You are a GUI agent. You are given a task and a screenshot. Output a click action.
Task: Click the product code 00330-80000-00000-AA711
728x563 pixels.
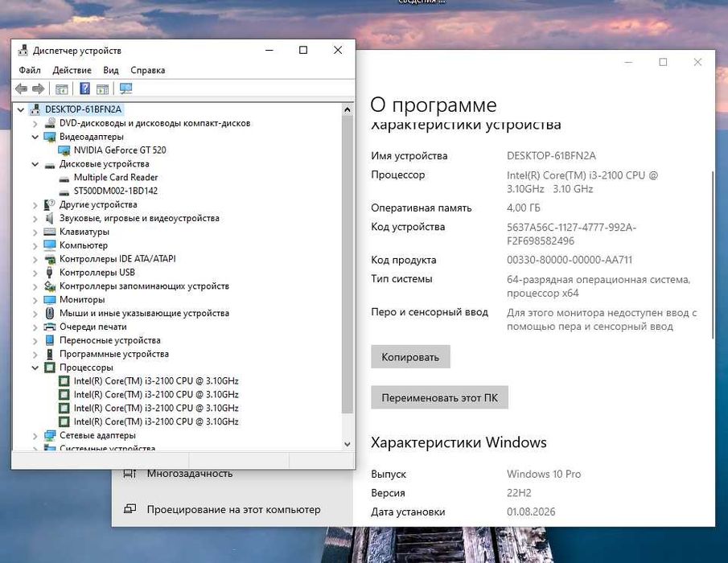pyautogui.click(x=570, y=260)
